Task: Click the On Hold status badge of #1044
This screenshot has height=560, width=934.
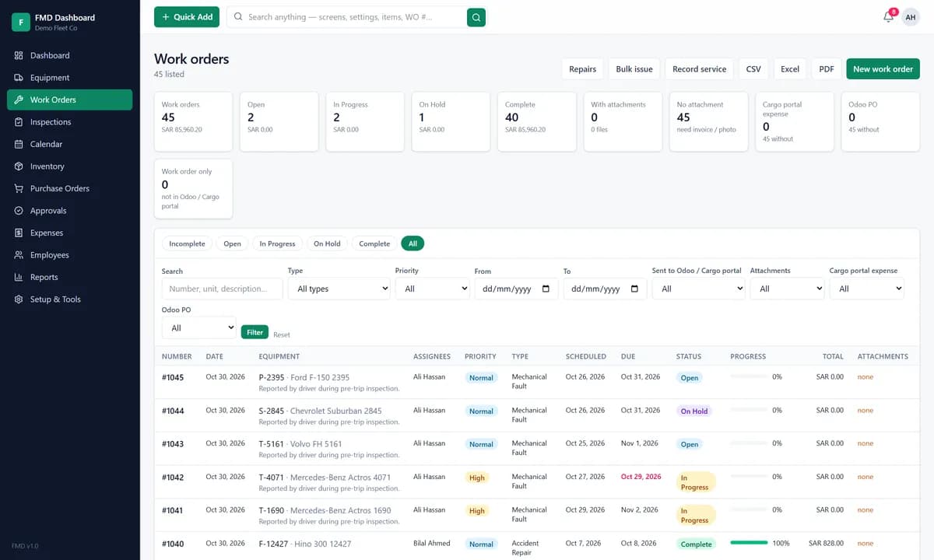Action: click(x=694, y=411)
